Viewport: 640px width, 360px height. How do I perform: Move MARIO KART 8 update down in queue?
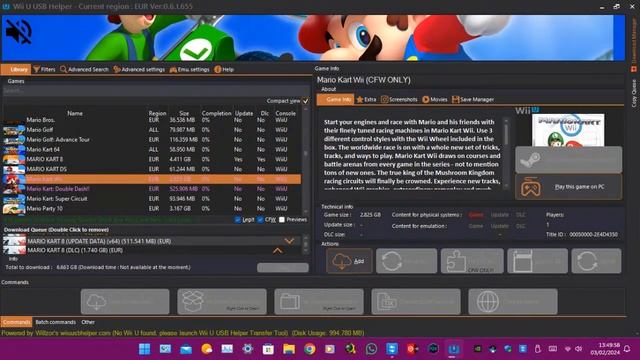tap(289, 241)
